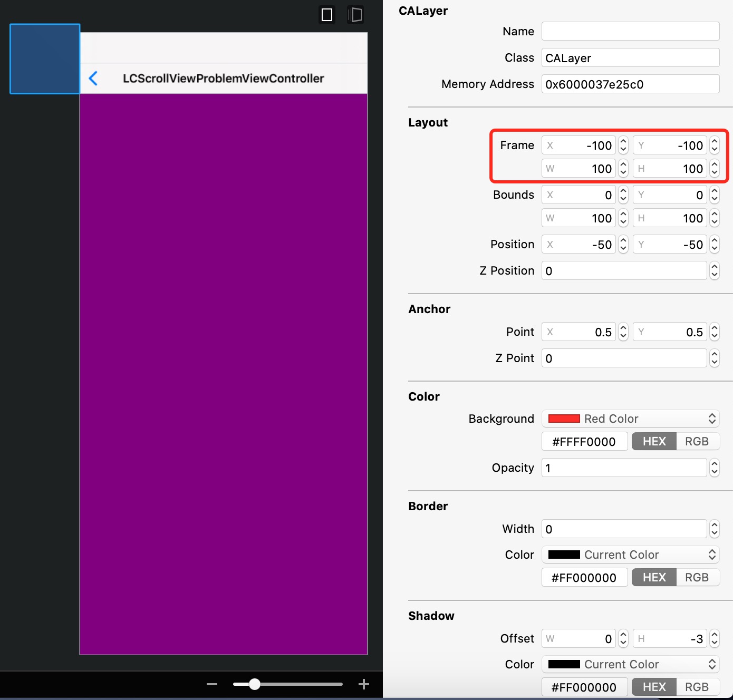Edit the Opacity field

point(624,468)
